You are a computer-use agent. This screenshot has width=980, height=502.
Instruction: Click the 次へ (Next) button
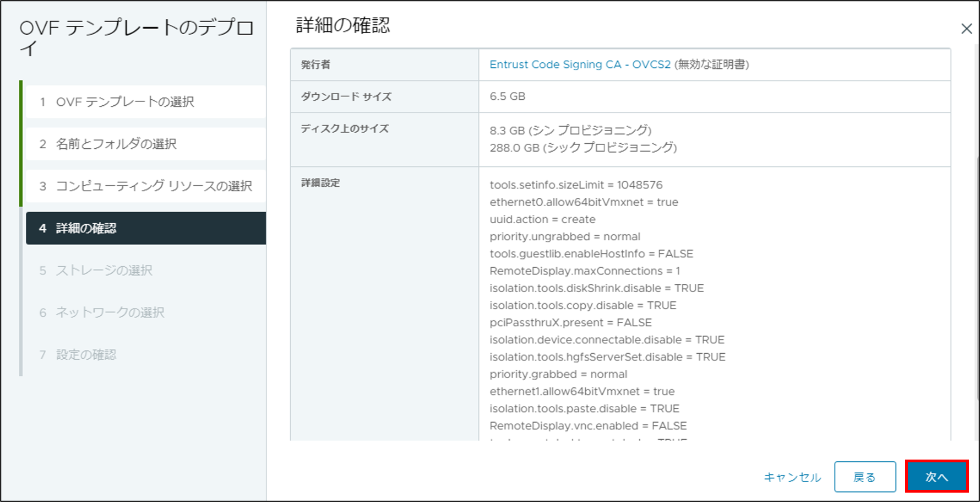point(937,477)
